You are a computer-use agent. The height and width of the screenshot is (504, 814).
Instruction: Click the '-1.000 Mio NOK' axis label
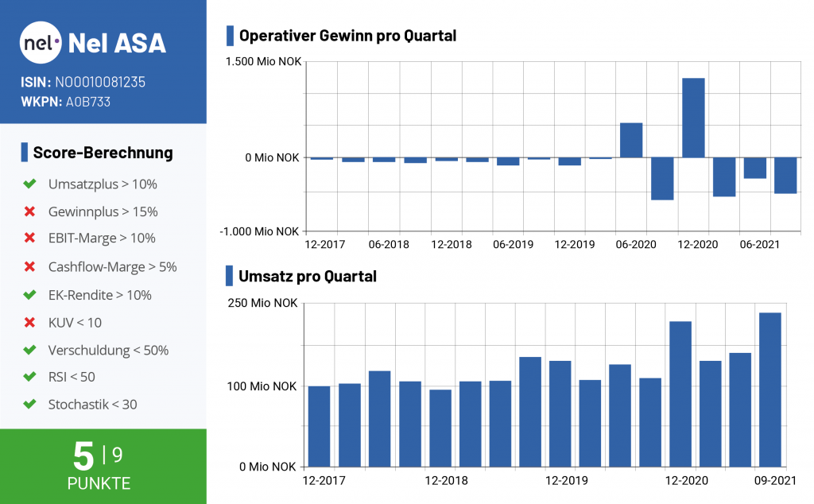pos(260,231)
